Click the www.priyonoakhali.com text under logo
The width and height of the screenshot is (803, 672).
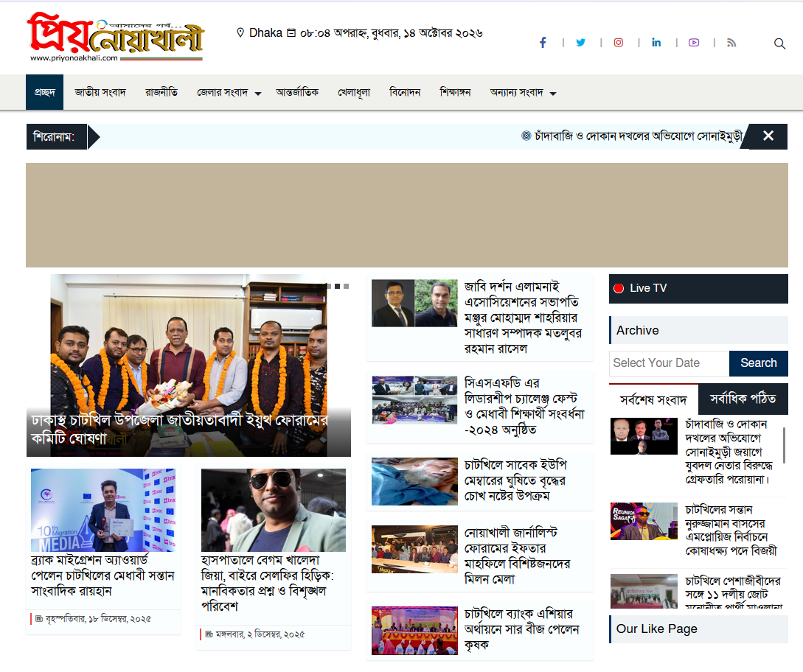coord(74,57)
